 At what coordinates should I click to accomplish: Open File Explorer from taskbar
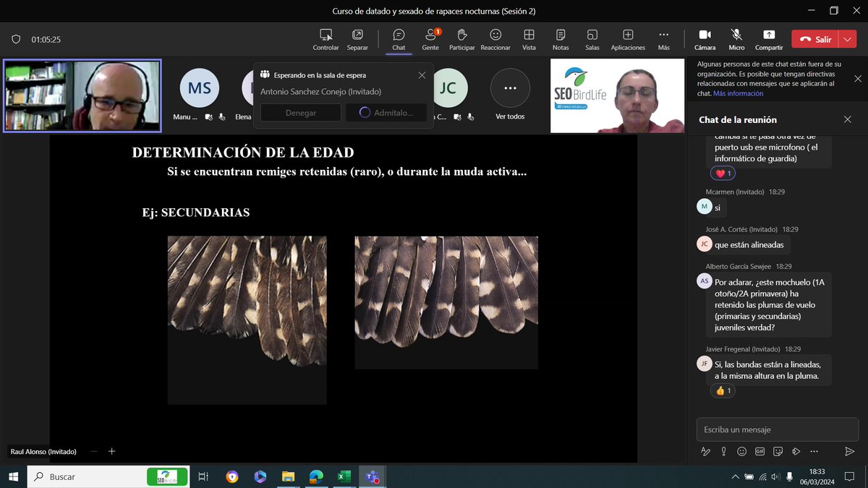click(x=288, y=476)
